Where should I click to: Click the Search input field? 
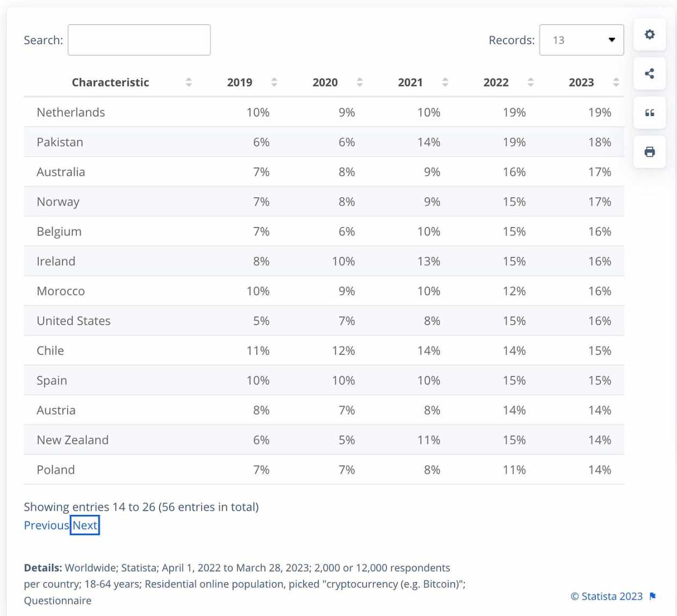139,40
